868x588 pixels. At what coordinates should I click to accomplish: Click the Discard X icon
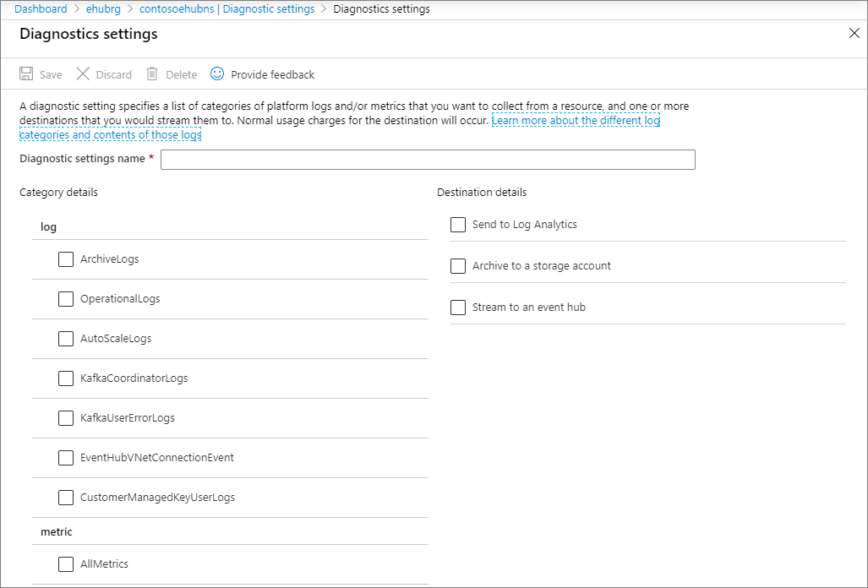click(83, 74)
